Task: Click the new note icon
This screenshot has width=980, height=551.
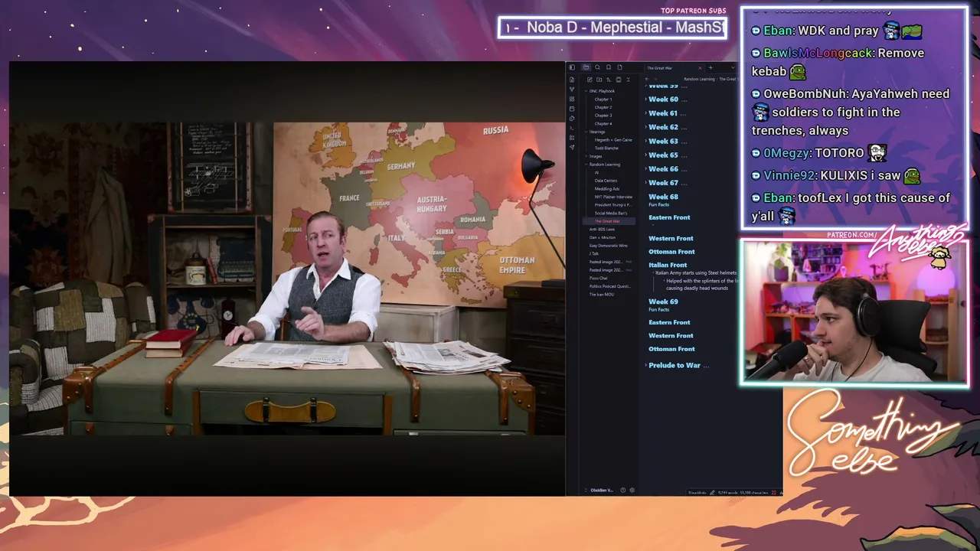Action: click(590, 80)
